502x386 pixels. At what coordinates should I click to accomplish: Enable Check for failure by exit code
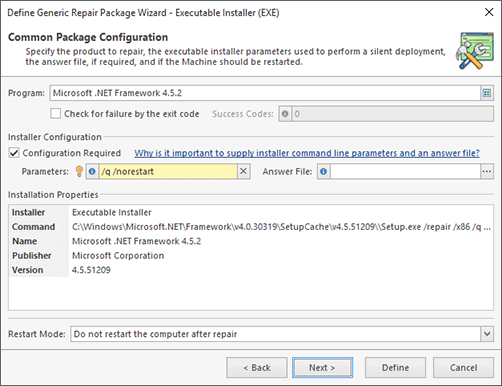pyautogui.click(x=55, y=114)
